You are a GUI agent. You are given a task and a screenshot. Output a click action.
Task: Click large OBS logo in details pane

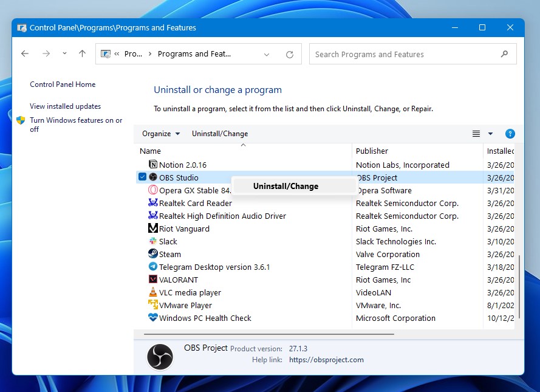pos(160,357)
